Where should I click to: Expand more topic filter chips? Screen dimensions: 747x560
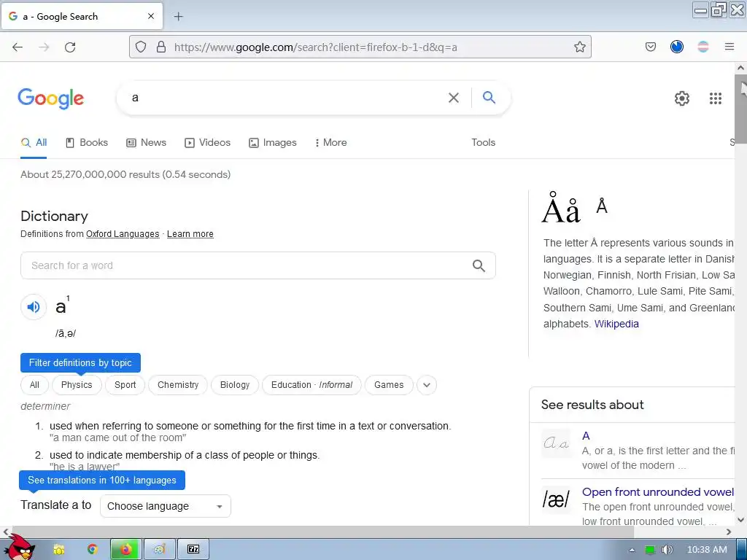[x=427, y=385]
